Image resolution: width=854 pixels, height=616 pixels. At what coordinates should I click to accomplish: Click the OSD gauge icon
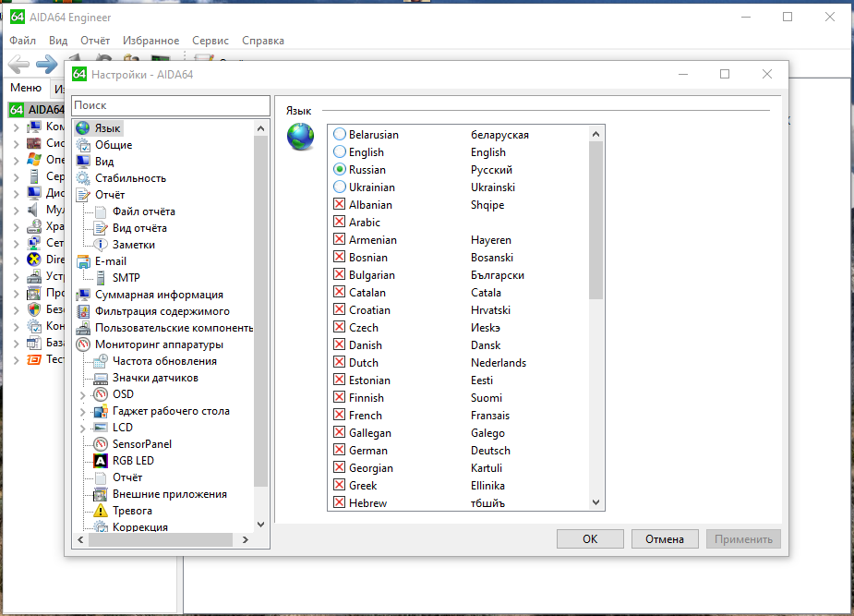coord(101,394)
